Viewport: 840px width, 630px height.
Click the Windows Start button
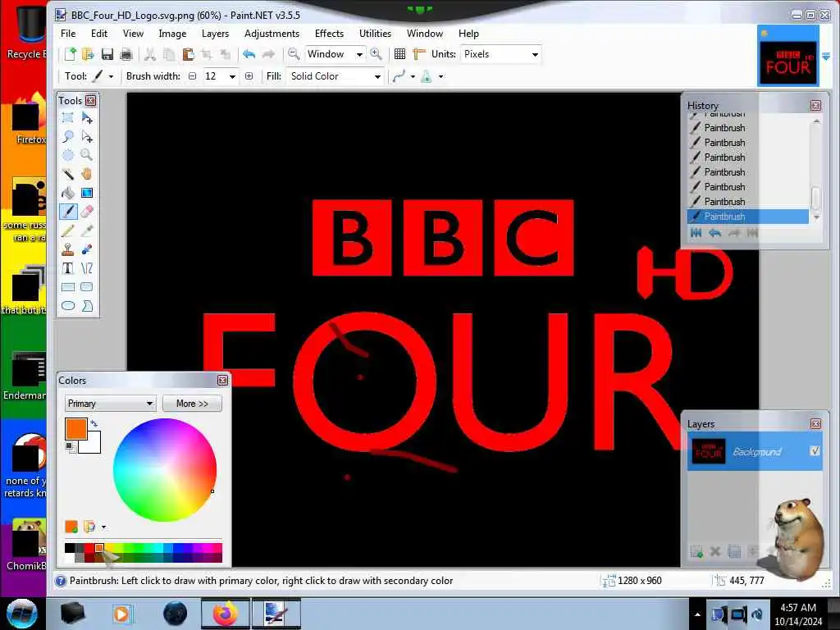[x=21, y=614]
